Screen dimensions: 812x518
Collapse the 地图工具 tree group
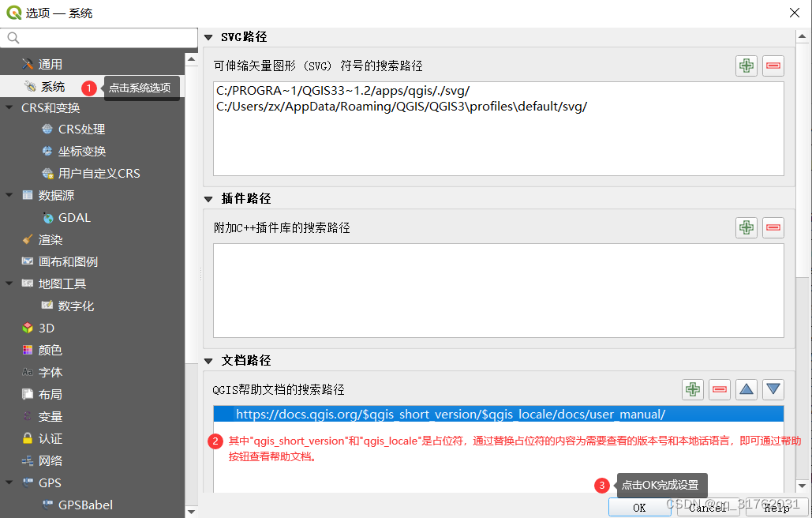(x=9, y=283)
